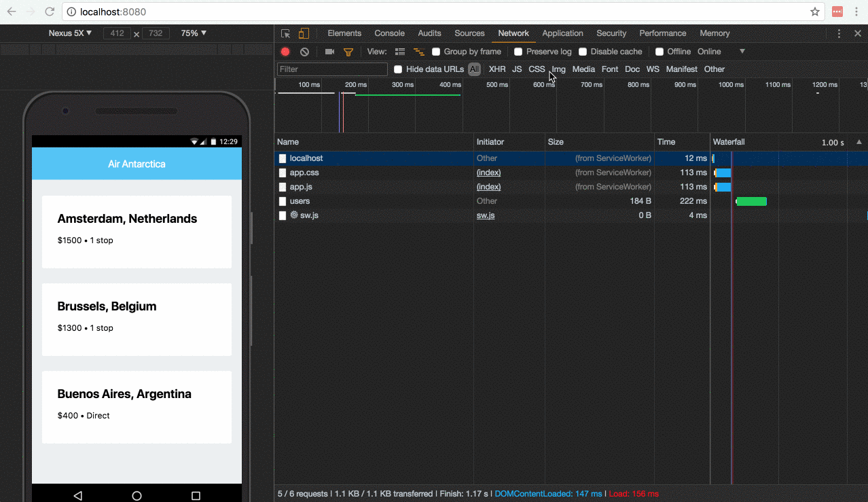Sort by the Size column header
This screenshot has width=868, height=502.
click(x=600, y=142)
